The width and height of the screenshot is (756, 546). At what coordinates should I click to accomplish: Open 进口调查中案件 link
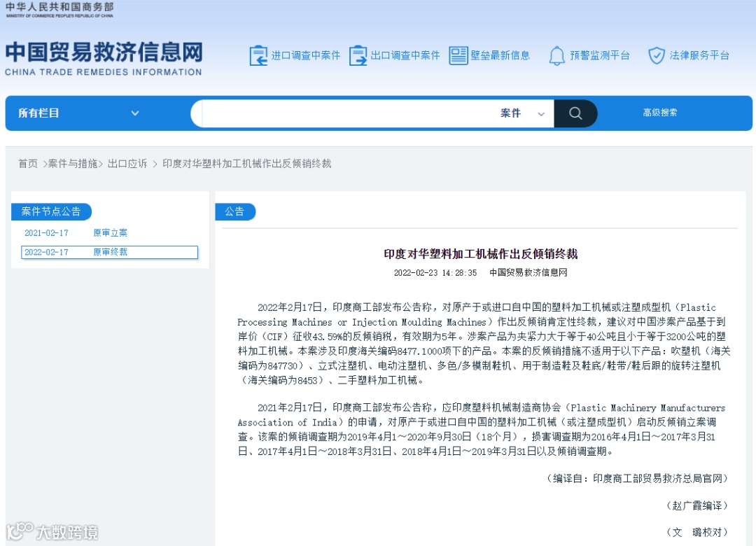tap(306, 55)
